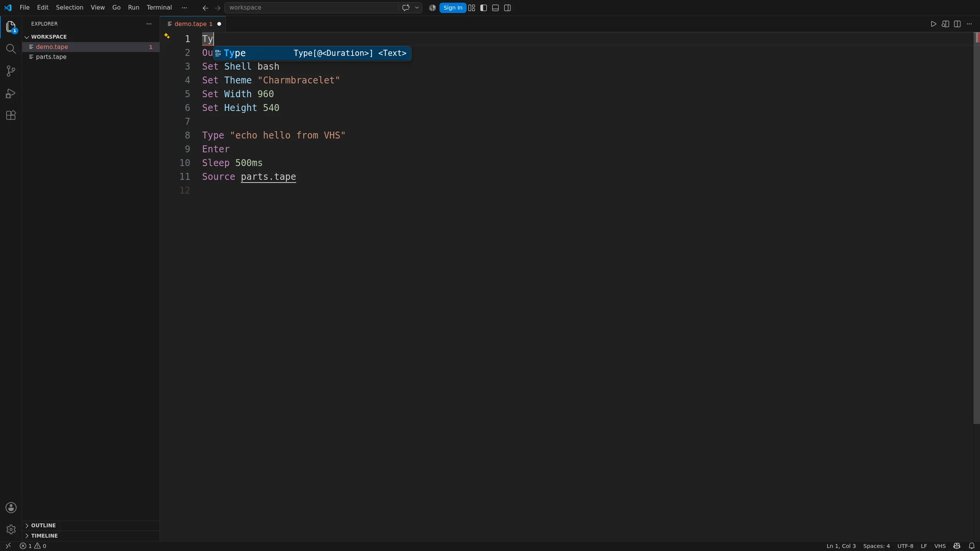Toggle the primary side bar
This screenshot has height=551, width=980.
coord(483,8)
